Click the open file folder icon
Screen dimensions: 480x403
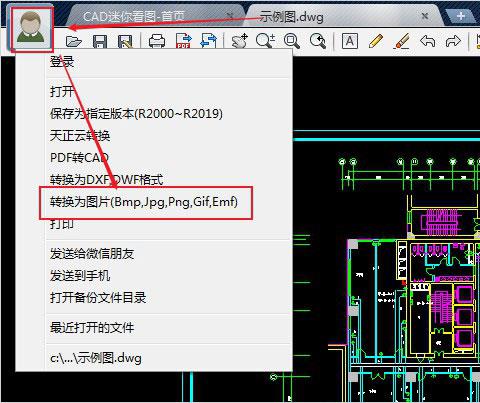click(x=74, y=41)
